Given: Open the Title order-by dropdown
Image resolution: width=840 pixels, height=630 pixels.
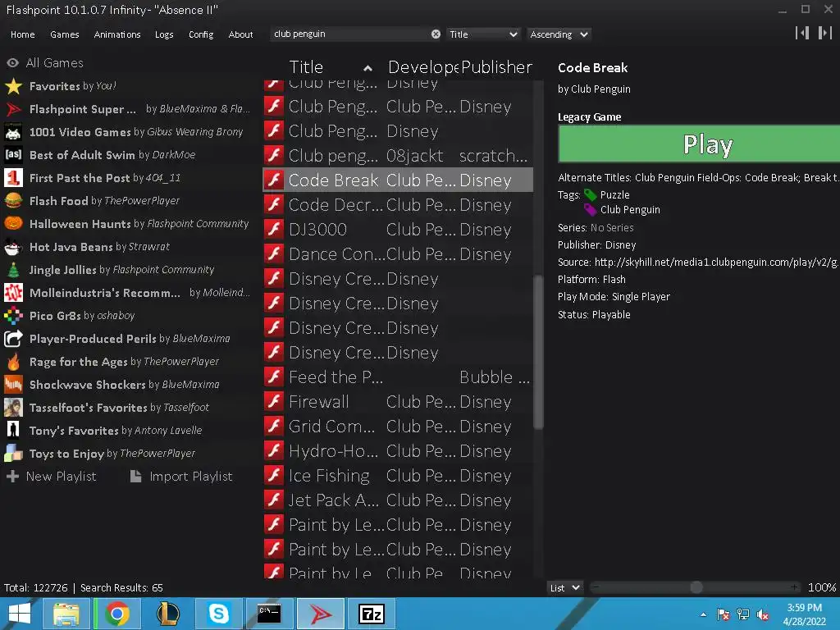Looking at the screenshot, I should [483, 34].
